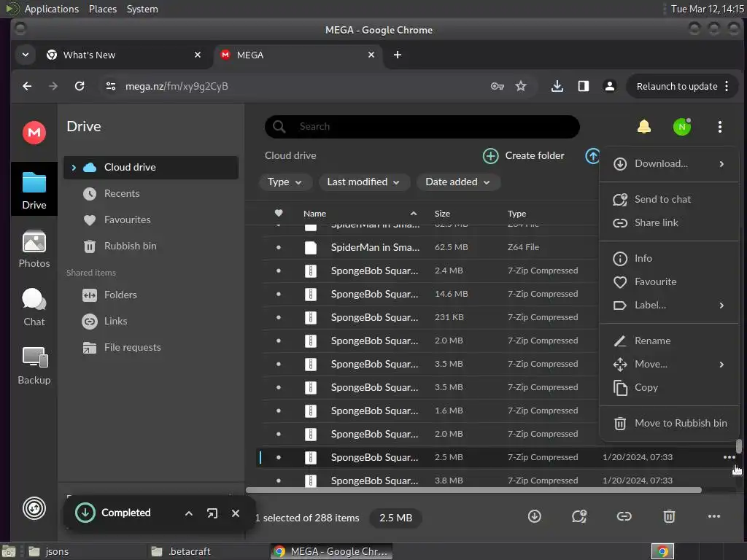
Task: Open password key icon in address bar
Action: click(x=498, y=86)
